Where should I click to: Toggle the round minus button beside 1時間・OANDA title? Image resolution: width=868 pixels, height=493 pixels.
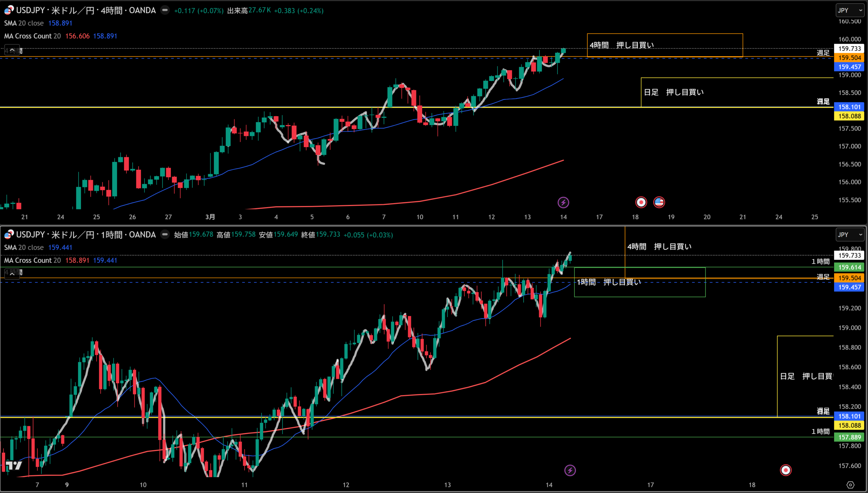coord(165,234)
